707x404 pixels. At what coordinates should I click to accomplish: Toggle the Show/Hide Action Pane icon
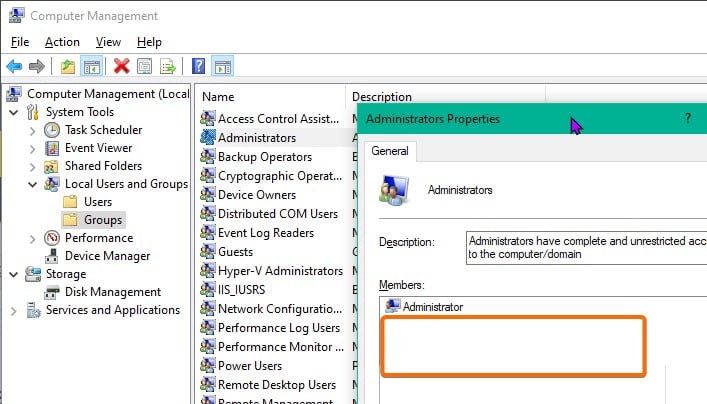click(222, 67)
